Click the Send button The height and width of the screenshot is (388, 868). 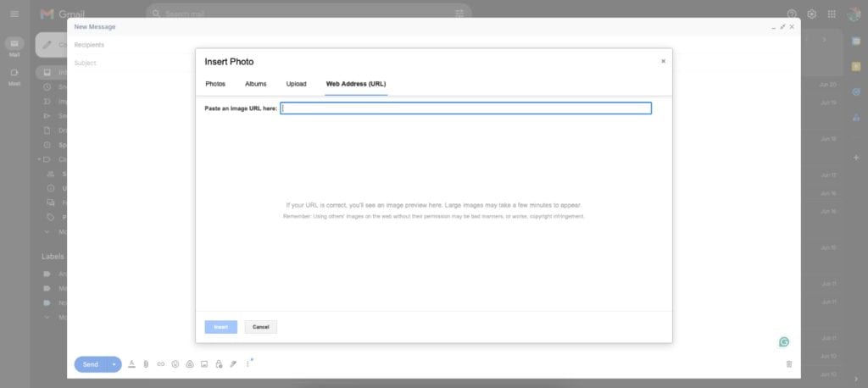(91, 364)
